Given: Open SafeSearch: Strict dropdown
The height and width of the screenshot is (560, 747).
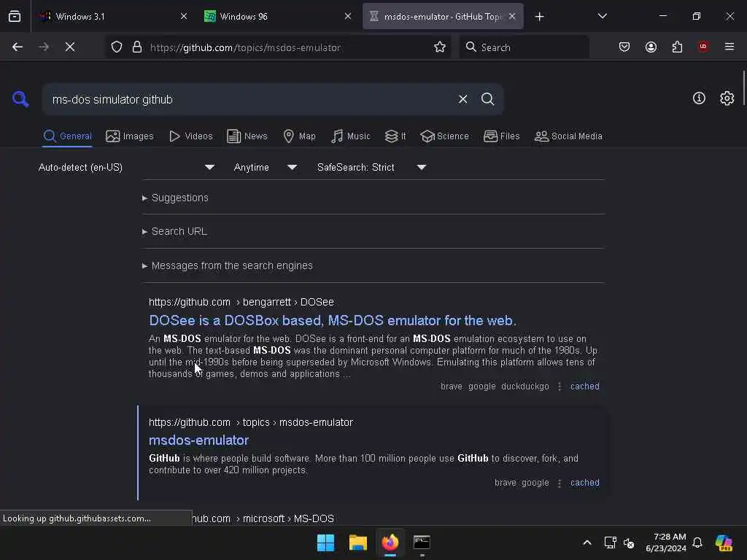Looking at the screenshot, I should coord(371,168).
